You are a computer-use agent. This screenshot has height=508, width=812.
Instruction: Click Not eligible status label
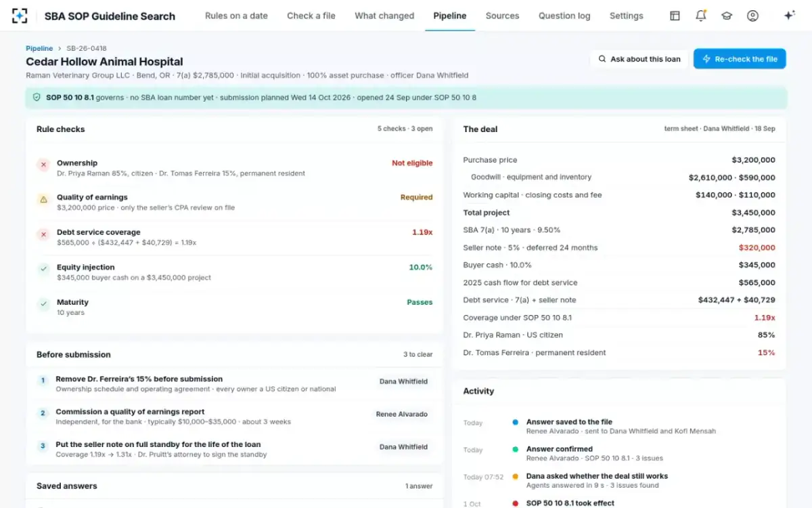click(412, 163)
